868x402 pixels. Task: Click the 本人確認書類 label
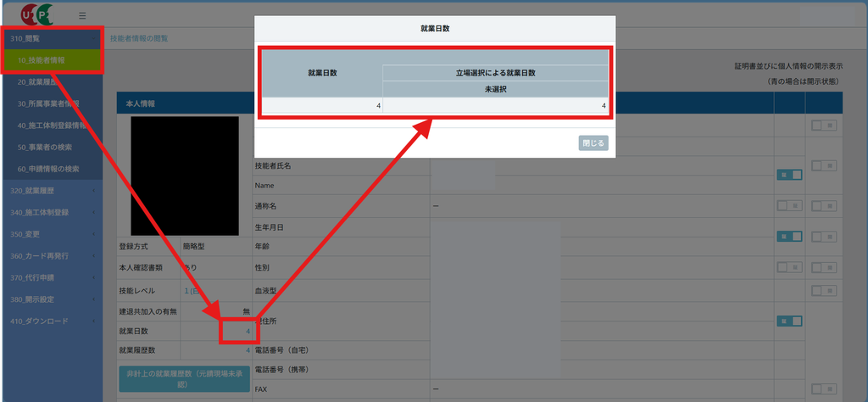[141, 267]
